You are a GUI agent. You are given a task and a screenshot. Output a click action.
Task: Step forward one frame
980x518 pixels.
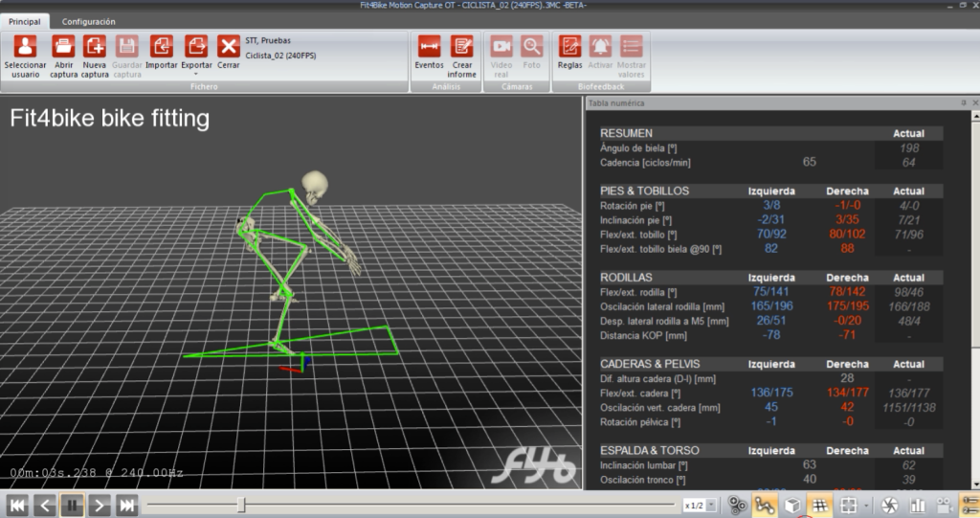(100, 506)
